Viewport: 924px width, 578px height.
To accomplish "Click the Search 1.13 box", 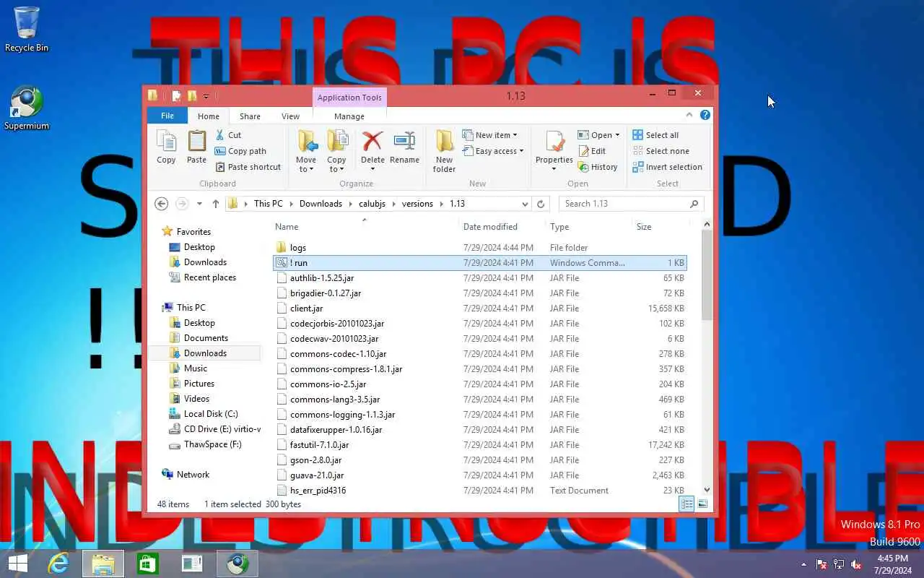I will click(632, 204).
